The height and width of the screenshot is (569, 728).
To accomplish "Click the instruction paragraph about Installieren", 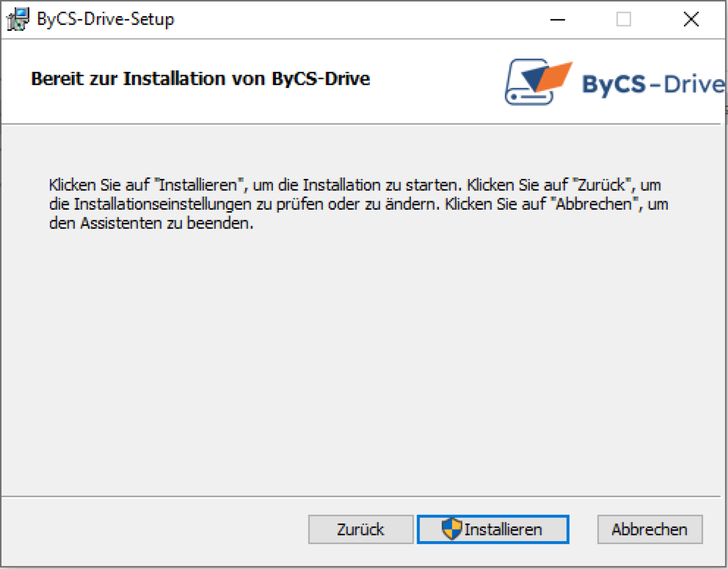I will coord(354,204).
